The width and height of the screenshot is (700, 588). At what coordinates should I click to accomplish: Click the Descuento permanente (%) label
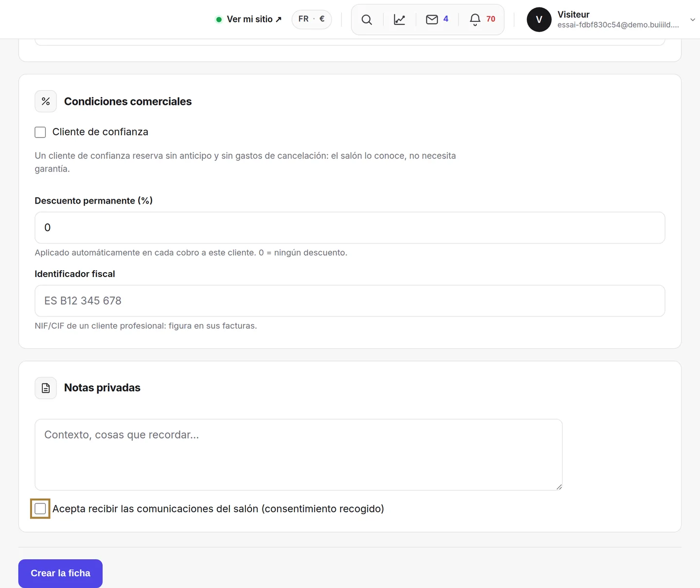point(94,201)
